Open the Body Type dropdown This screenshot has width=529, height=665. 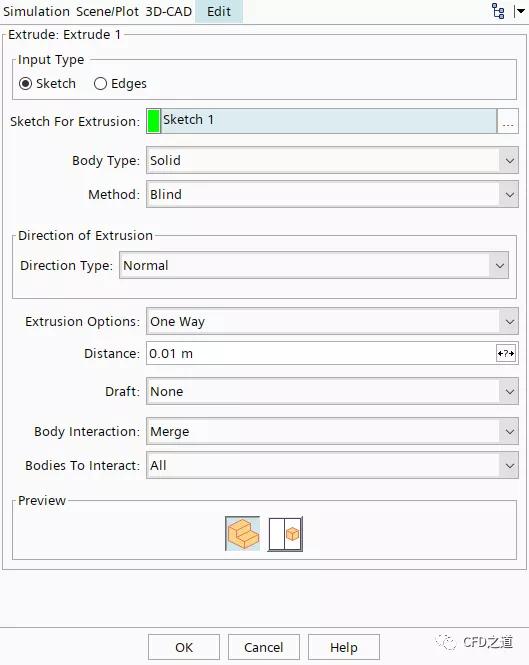(332, 160)
